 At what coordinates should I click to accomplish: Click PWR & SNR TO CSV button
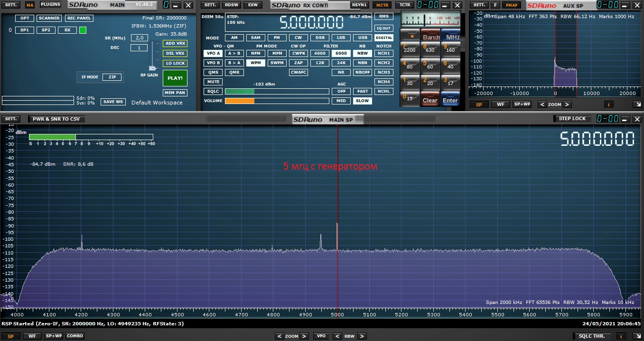coord(56,119)
